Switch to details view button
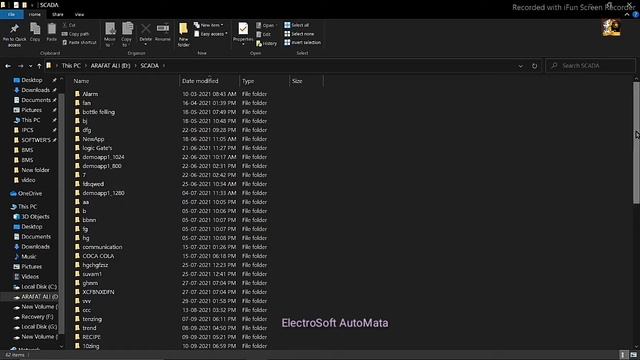The image size is (640, 360). coord(623,355)
